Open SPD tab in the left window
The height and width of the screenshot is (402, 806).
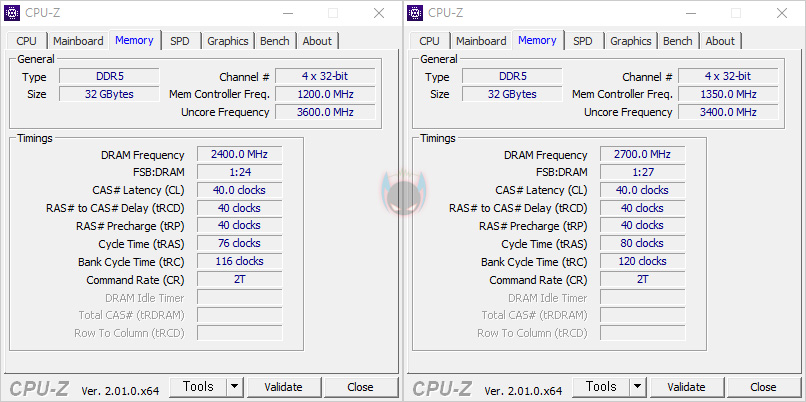[179, 41]
